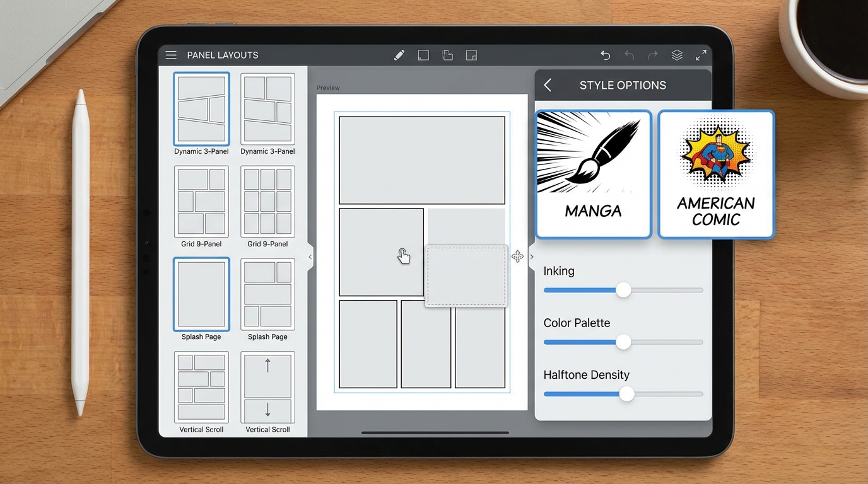868x484 pixels.
Task: Click the Inking slider handle
Action: pyautogui.click(x=623, y=290)
